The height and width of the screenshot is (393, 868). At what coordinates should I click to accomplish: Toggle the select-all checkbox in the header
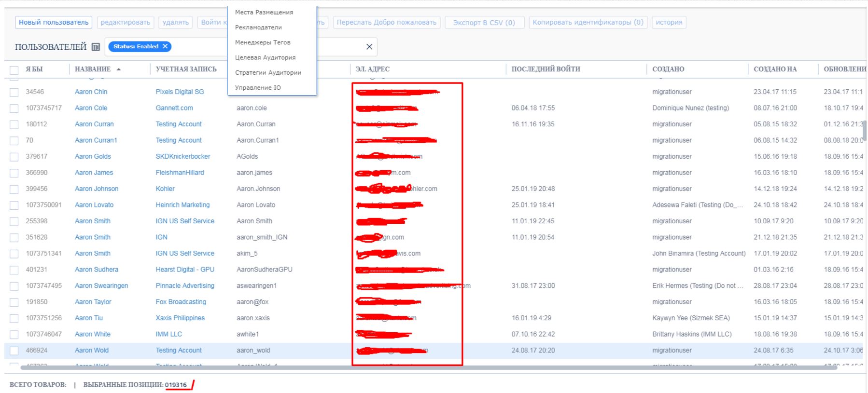[14, 70]
